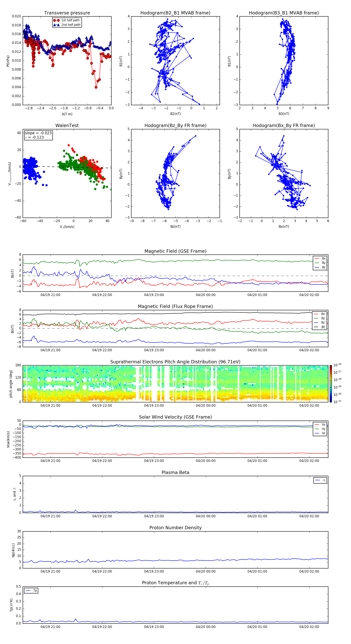
Task: Click the 'Pt(nPa)' y-axis label
Action: (8, 61)
